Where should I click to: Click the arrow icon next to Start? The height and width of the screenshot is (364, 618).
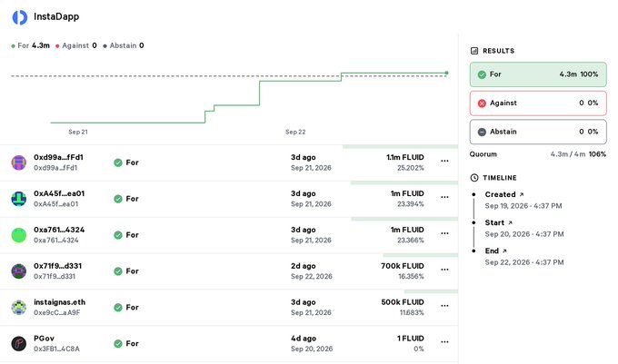pyautogui.click(x=510, y=222)
